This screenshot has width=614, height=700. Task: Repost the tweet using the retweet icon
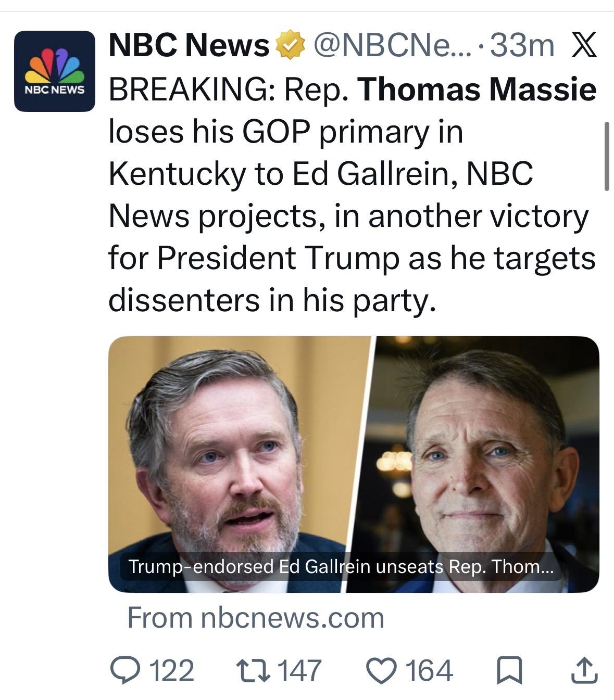tap(253, 670)
